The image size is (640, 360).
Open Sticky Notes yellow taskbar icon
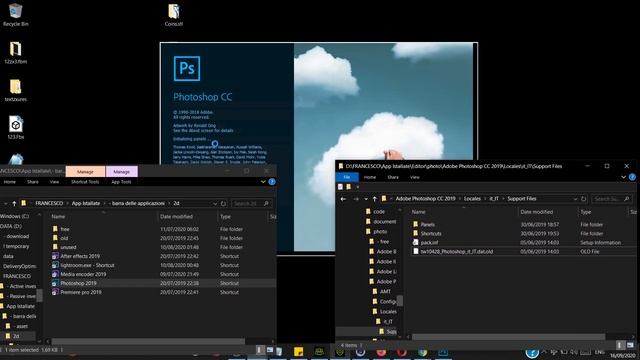298,352
